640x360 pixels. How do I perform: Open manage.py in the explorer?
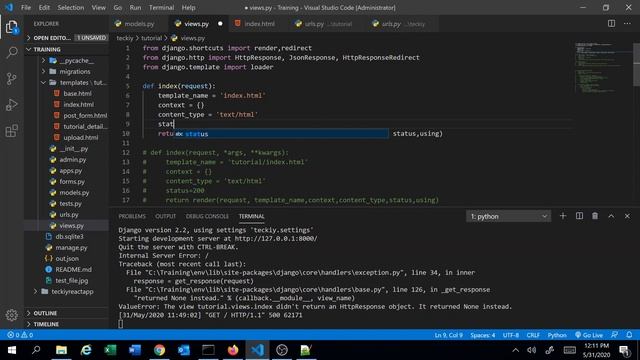[x=71, y=247]
